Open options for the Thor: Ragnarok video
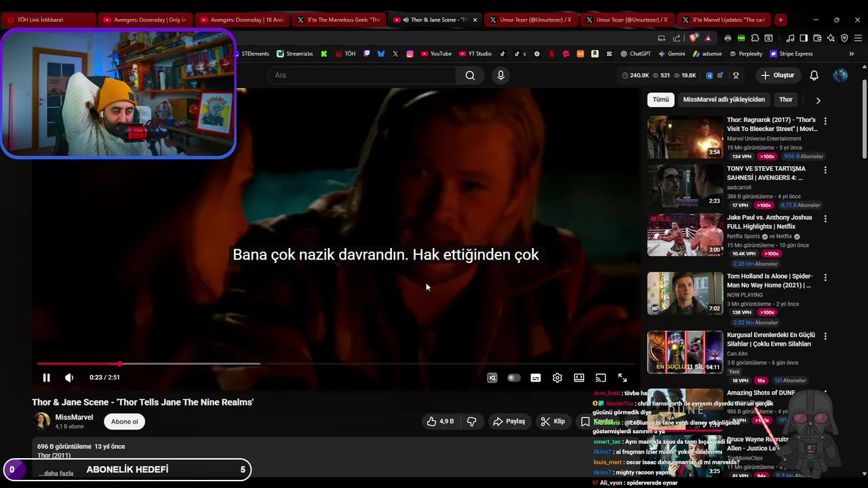The height and width of the screenshot is (488, 868). tap(825, 121)
